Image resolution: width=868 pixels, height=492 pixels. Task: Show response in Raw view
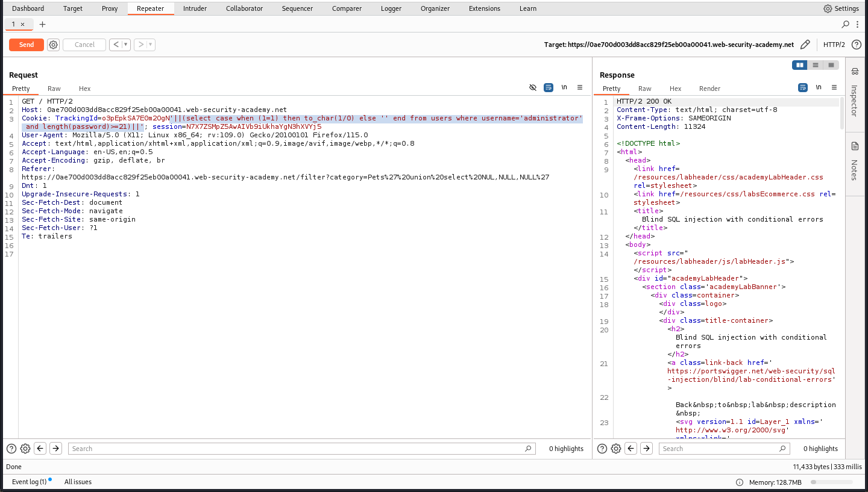point(645,89)
